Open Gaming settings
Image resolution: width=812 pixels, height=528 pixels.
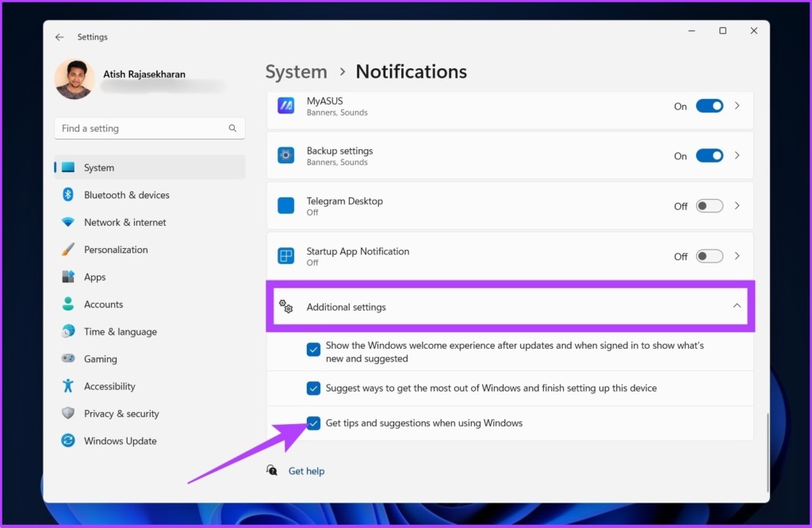(x=101, y=358)
